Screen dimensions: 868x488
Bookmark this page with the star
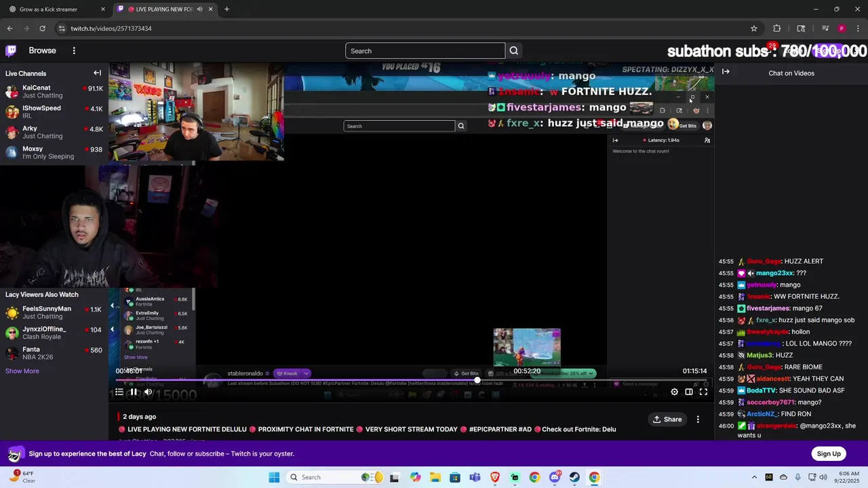(753, 28)
